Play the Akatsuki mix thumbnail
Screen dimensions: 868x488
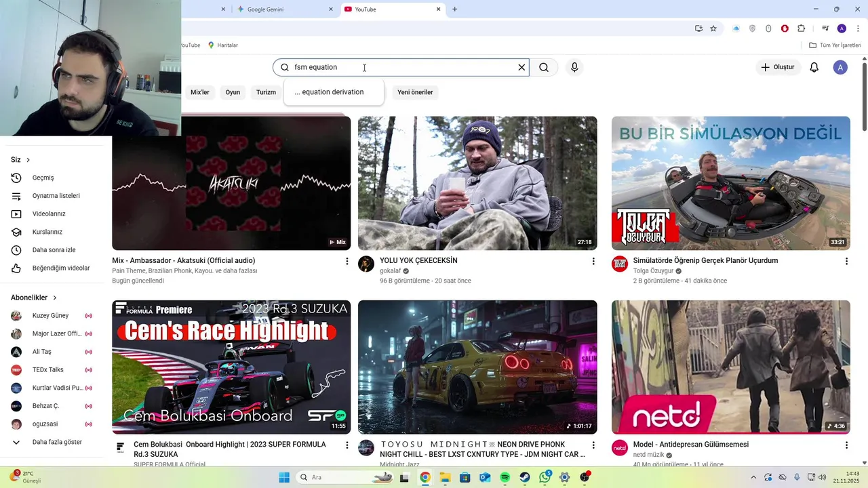point(231,183)
